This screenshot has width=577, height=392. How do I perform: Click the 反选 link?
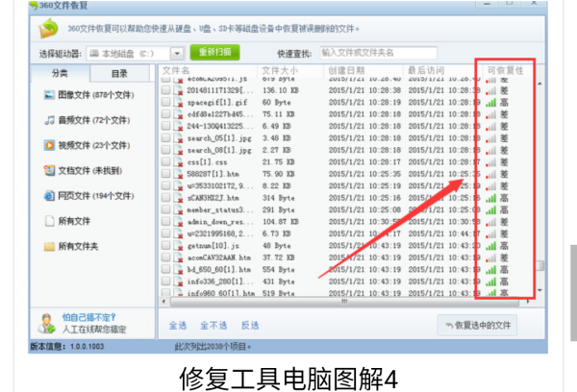click(x=250, y=326)
